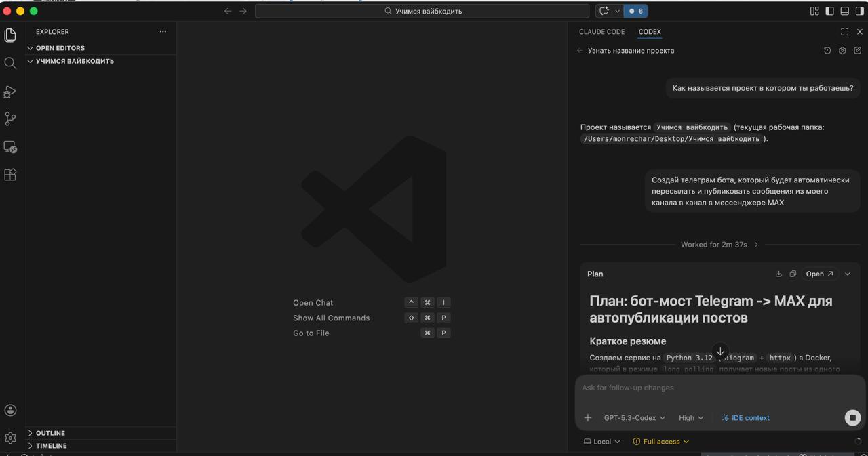Viewport: 868px width, 456px height.
Task: Start a new Codex chat
Action: coord(857,51)
